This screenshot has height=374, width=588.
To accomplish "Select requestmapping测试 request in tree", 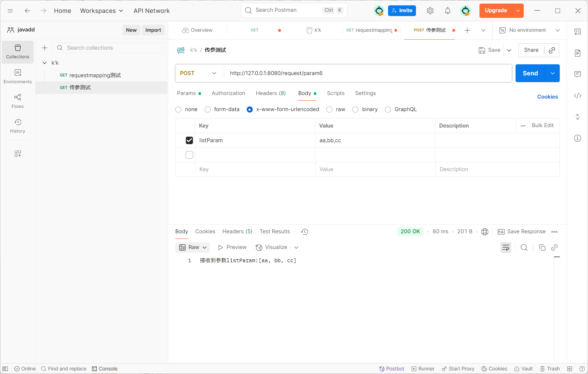I will tap(101, 75).
